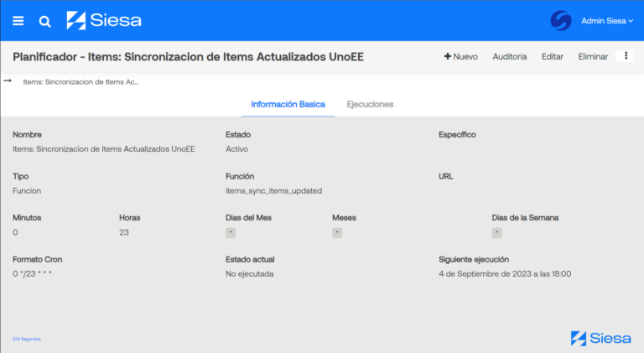
Task: Click '4 de Septiembre de 2023 a las 18:00'
Action: (505, 274)
